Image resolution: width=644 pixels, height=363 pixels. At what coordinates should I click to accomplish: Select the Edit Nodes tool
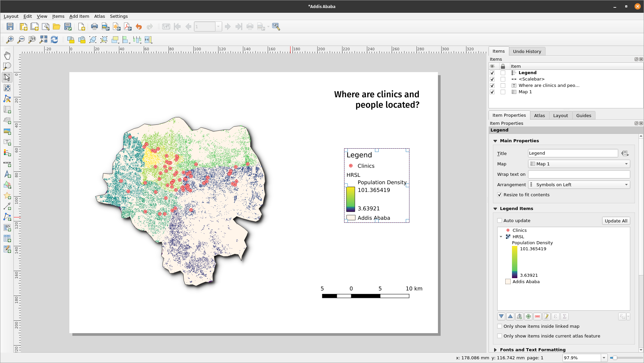click(7, 99)
